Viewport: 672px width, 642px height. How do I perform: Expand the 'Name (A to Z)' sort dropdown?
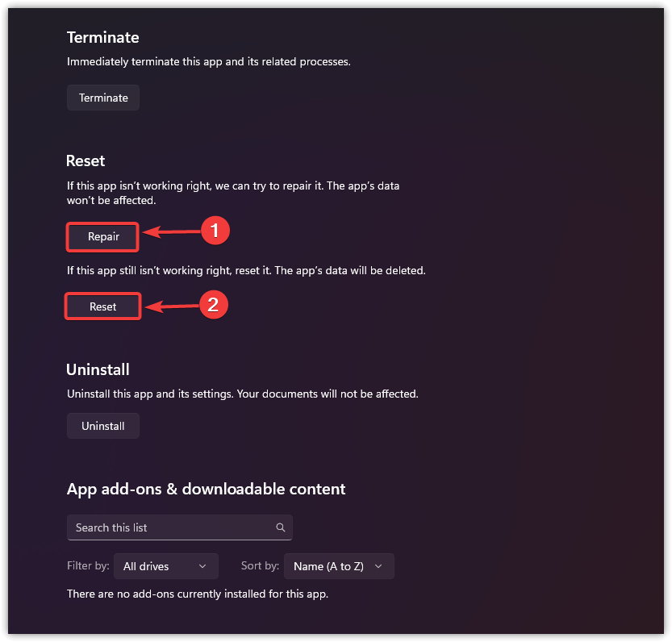point(339,566)
